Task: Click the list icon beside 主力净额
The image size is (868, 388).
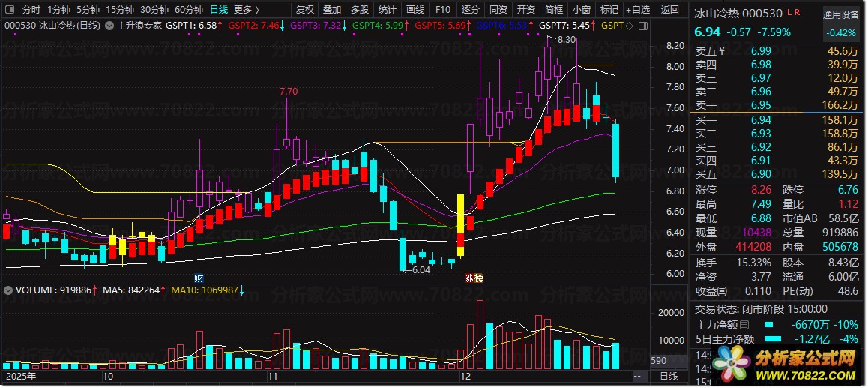Action: pos(744,326)
